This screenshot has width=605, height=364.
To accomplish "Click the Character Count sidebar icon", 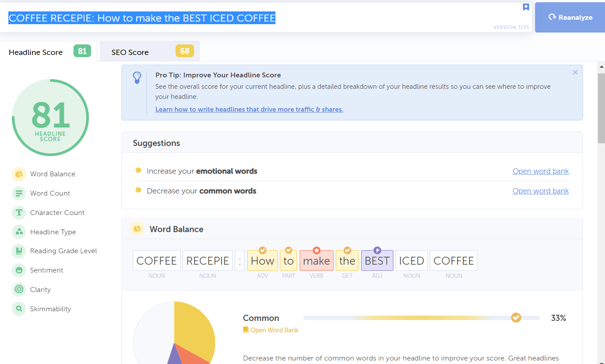I will [x=19, y=213].
